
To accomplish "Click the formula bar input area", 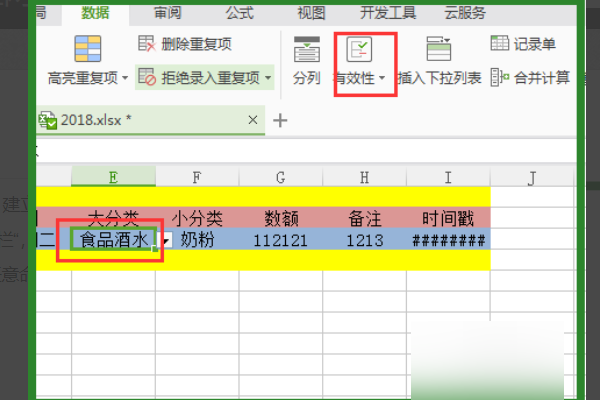I will click(x=306, y=150).
